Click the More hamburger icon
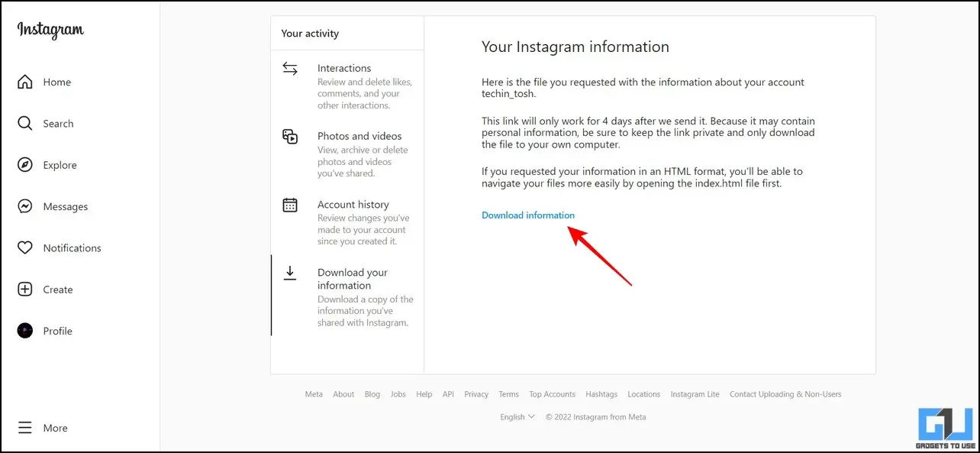 [x=25, y=428]
